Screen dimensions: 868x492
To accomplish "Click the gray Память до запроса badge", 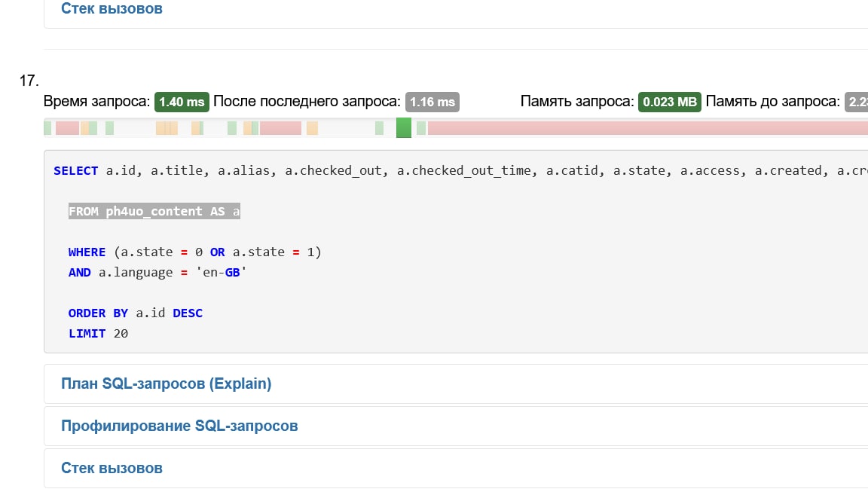I will click(x=857, y=102).
